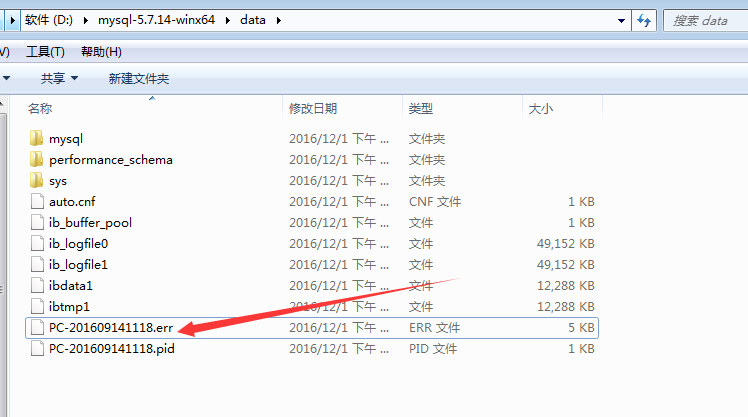Click the PID 文件 type cell
This screenshot has height=417, width=748.
click(x=433, y=348)
